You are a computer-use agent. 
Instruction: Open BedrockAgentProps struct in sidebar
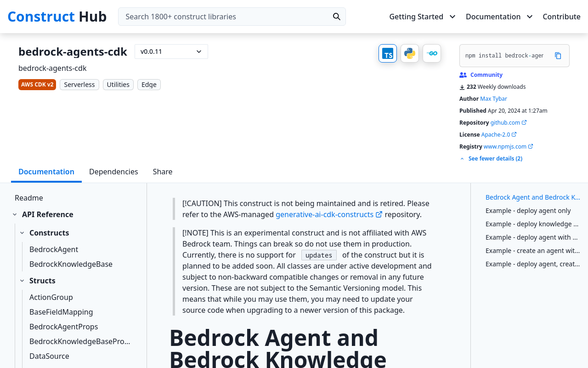point(64,327)
